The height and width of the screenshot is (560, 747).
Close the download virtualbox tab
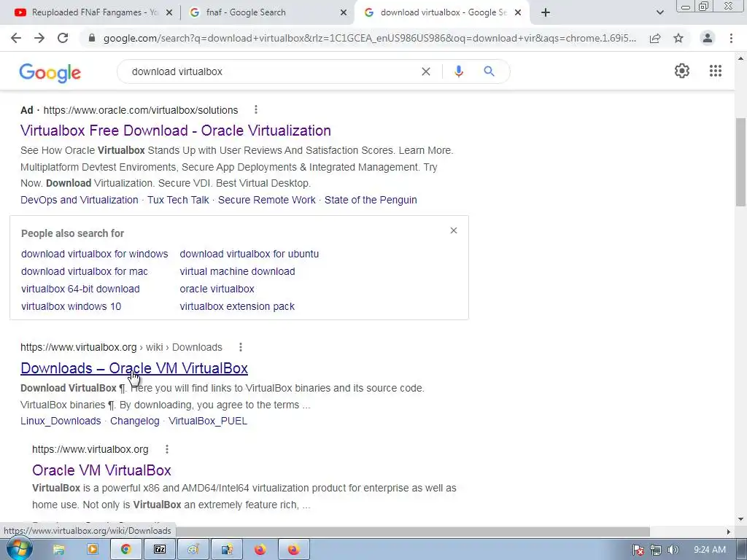(518, 13)
